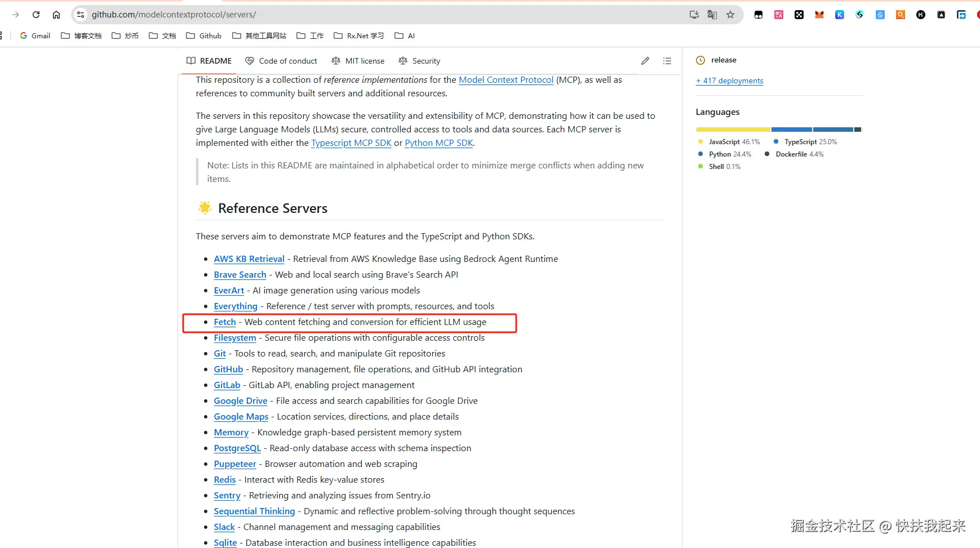Open the Sequential Thinking server link

[254, 511]
